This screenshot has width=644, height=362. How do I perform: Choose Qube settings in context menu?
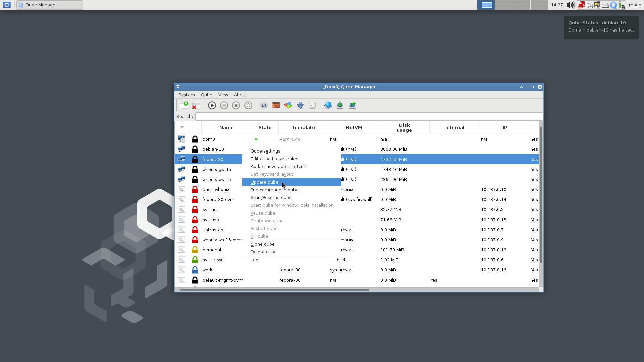[291, 151]
